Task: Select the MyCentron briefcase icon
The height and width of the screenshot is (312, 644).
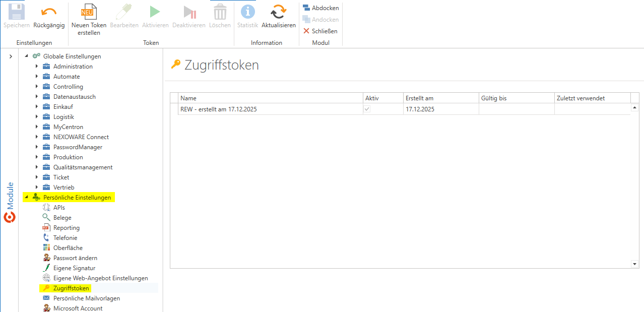Action: point(46,127)
